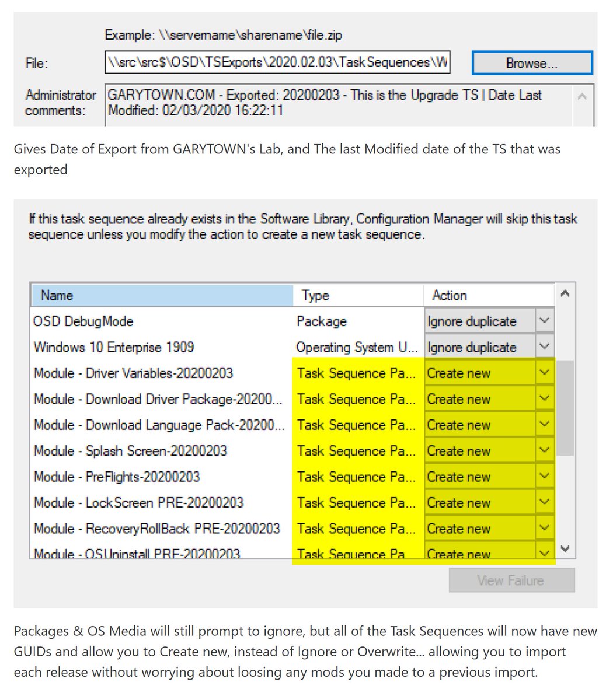Screen dimensions: 606x700
Task: Sort list by Action column header
Action: 489,295
